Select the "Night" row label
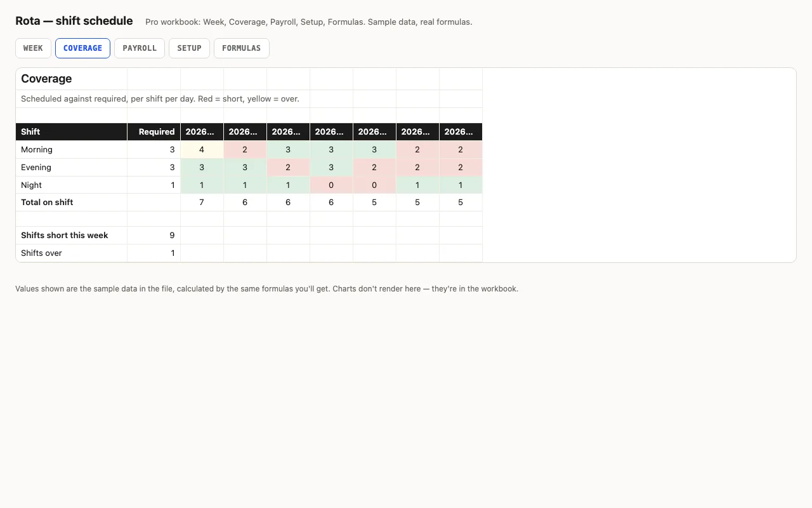Image resolution: width=812 pixels, height=508 pixels. point(72,185)
